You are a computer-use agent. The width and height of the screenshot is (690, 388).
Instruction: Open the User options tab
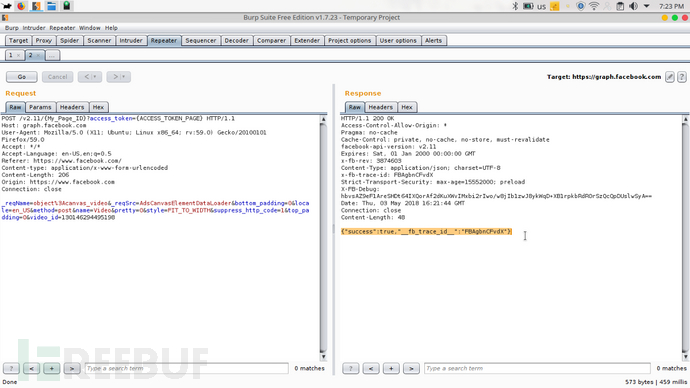click(x=398, y=40)
